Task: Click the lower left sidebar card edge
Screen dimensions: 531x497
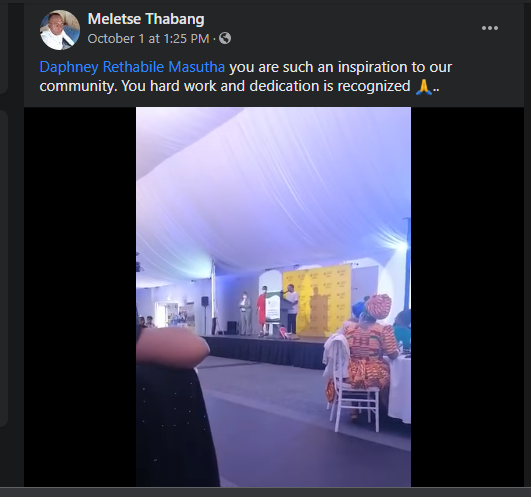Action: coord(4,268)
